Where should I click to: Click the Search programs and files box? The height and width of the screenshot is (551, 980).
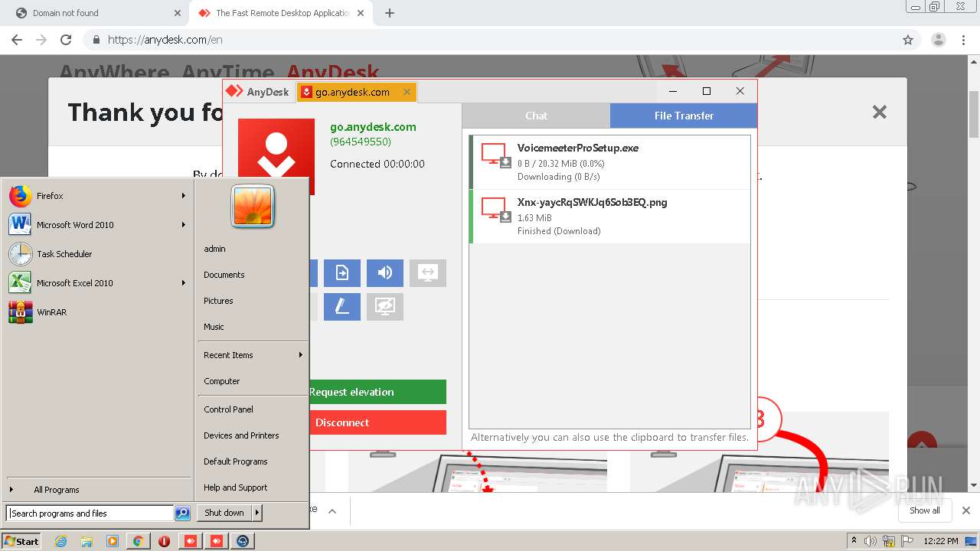pyautogui.click(x=90, y=514)
